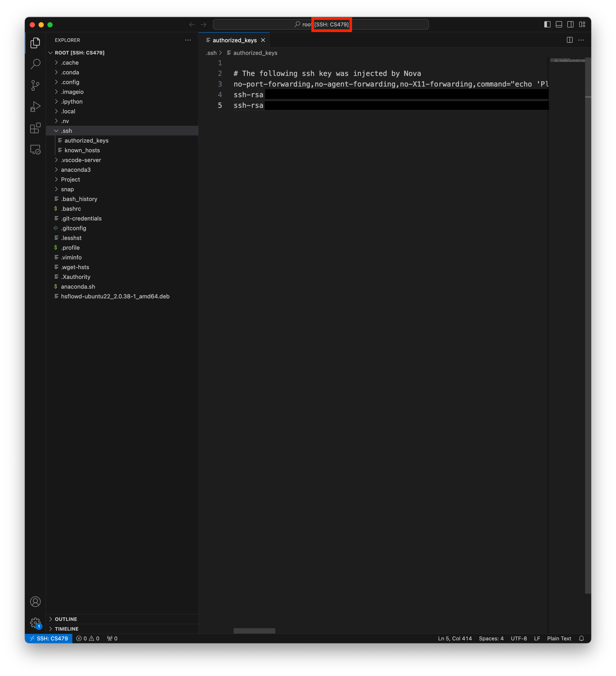The image size is (616, 676).
Task: Open the Source Control view
Action: click(35, 85)
